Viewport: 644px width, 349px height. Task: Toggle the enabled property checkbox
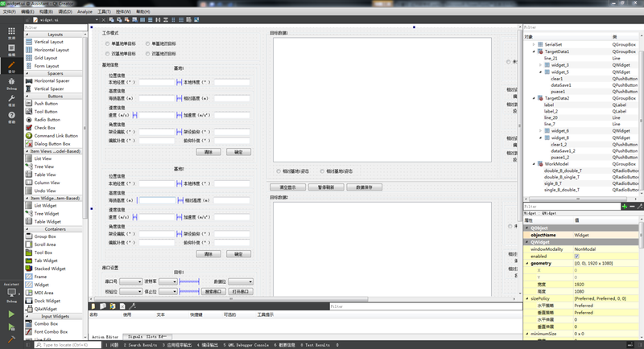[576, 257]
